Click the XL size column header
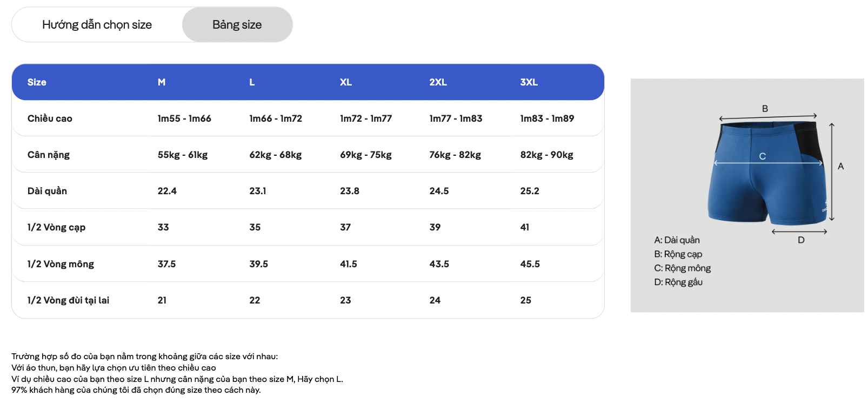This screenshot has height=409, width=868. pyautogui.click(x=346, y=82)
